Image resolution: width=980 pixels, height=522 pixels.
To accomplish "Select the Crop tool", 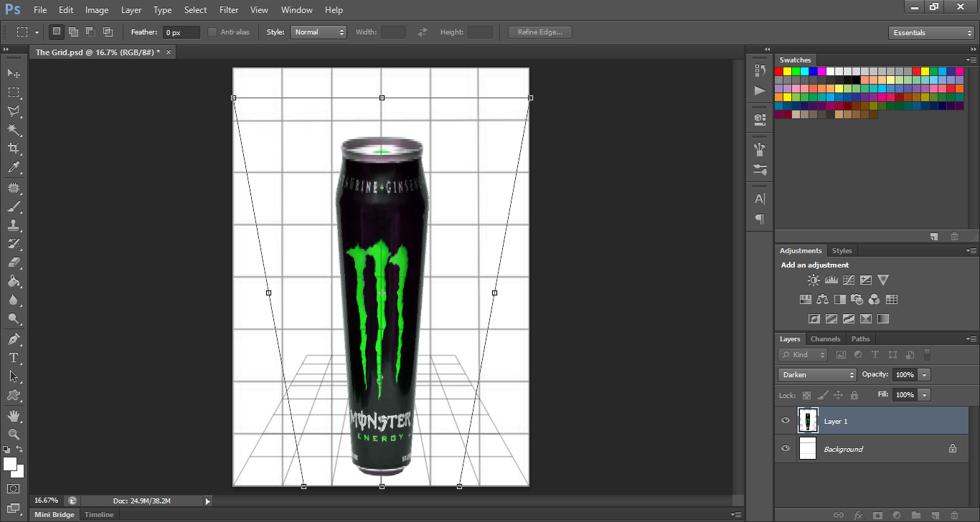I will [14, 148].
